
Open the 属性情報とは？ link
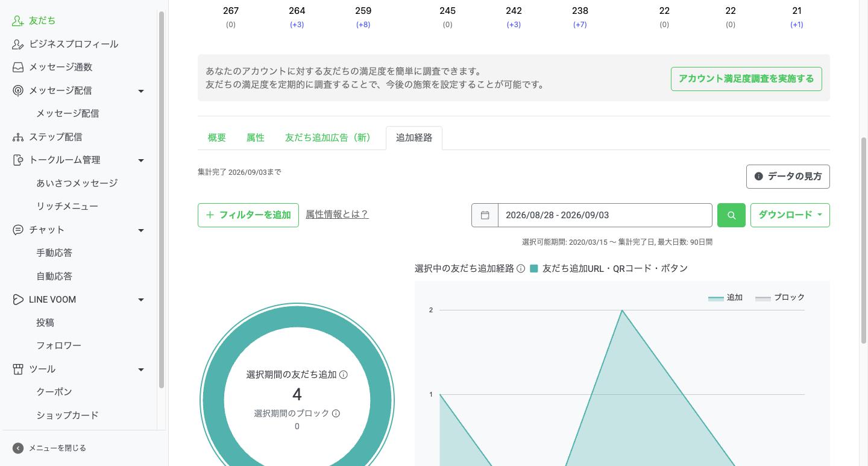coord(337,214)
